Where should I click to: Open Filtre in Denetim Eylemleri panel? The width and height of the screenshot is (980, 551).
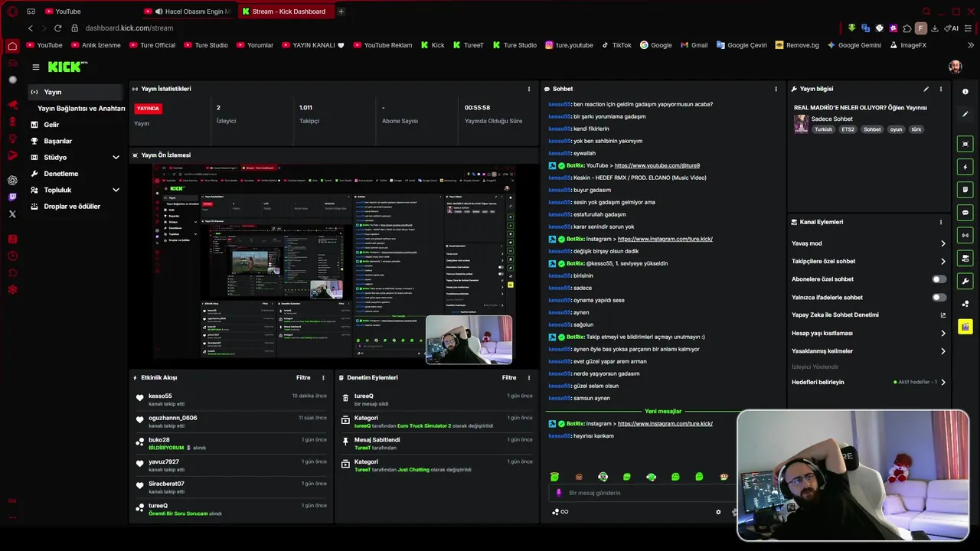[x=508, y=377]
